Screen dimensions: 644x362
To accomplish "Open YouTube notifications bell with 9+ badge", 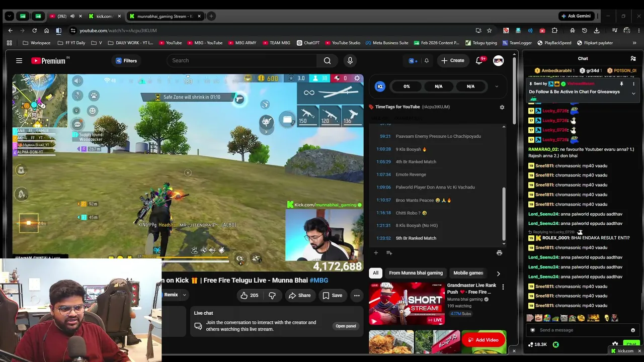I will coord(479,60).
